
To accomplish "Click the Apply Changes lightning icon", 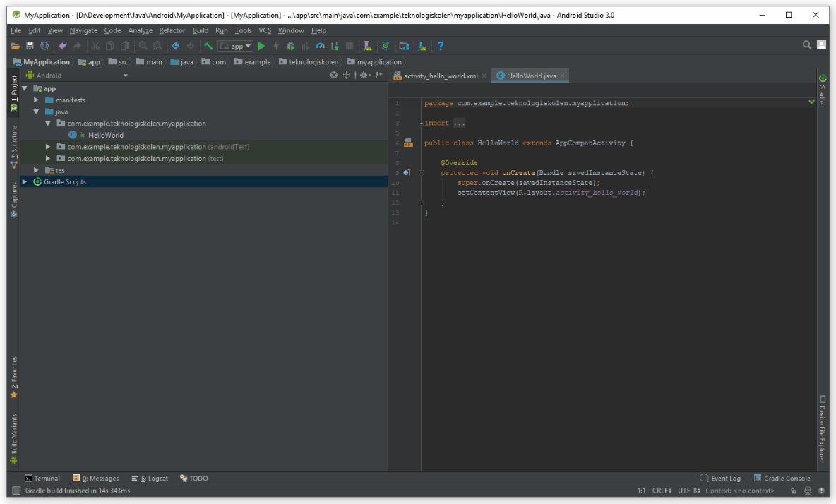I will [x=276, y=47].
